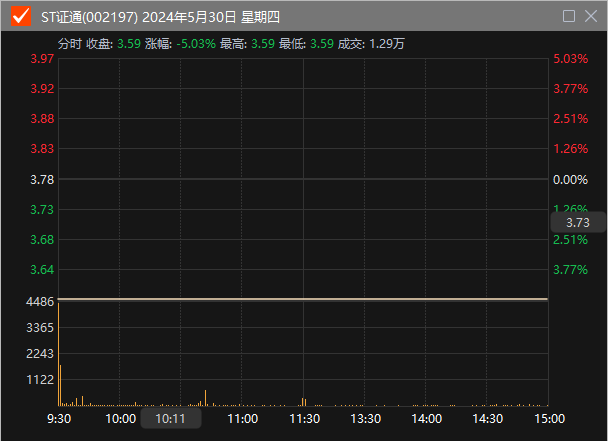Click the 收盘 value 3.59
This screenshot has width=608, height=441.
pyautogui.click(x=129, y=44)
